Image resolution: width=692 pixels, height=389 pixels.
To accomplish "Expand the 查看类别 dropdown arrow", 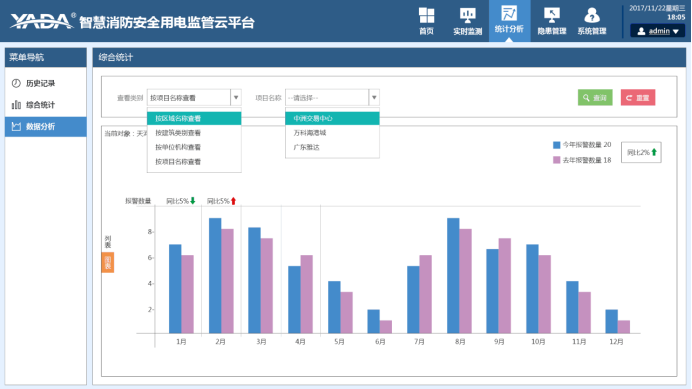I will [x=236, y=98].
